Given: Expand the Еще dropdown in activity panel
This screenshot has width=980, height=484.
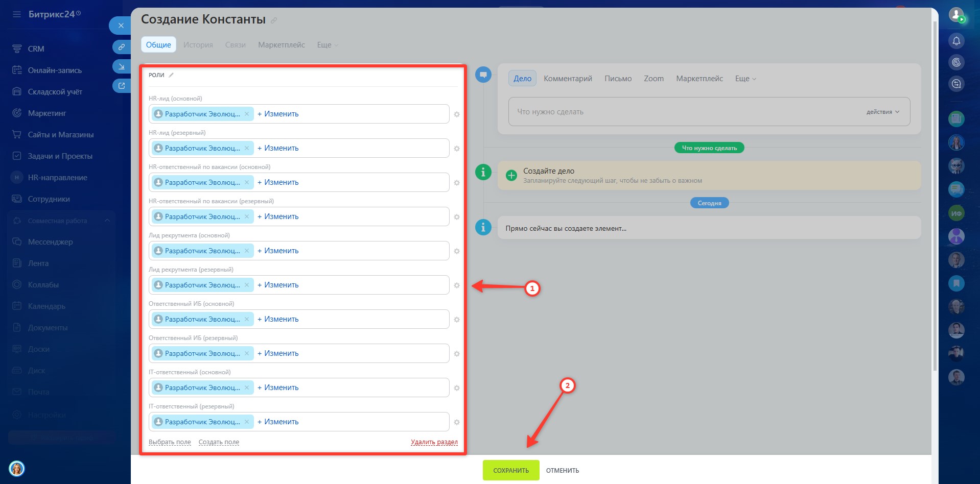Looking at the screenshot, I should [x=745, y=79].
